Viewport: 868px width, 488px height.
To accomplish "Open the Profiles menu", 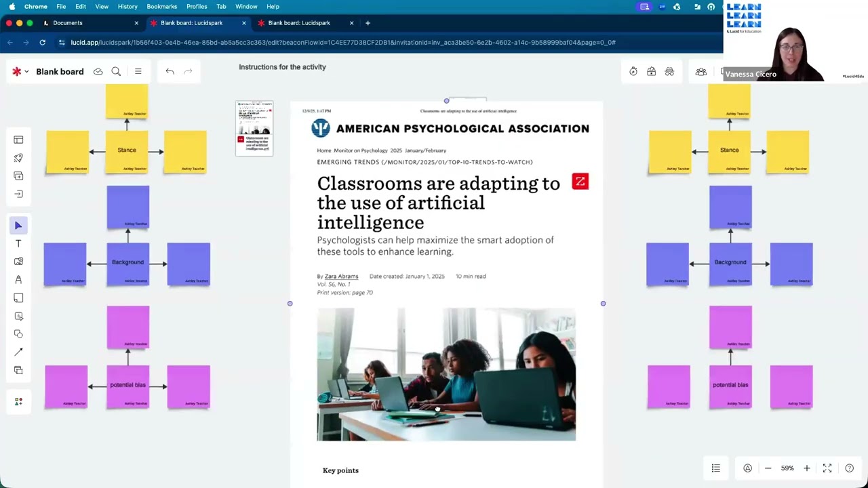I will (x=197, y=7).
